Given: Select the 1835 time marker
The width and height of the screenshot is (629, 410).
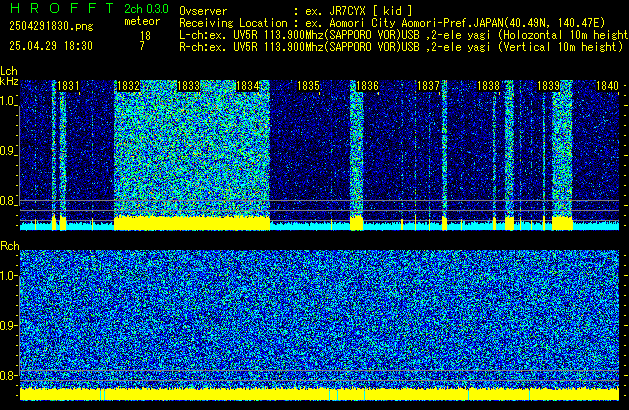Looking at the screenshot, I should (308, 86).
